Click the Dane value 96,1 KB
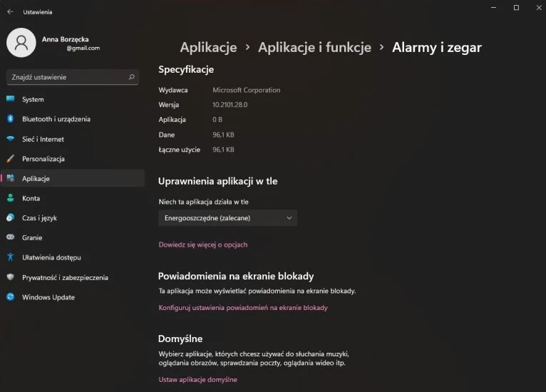 point(223,135)
